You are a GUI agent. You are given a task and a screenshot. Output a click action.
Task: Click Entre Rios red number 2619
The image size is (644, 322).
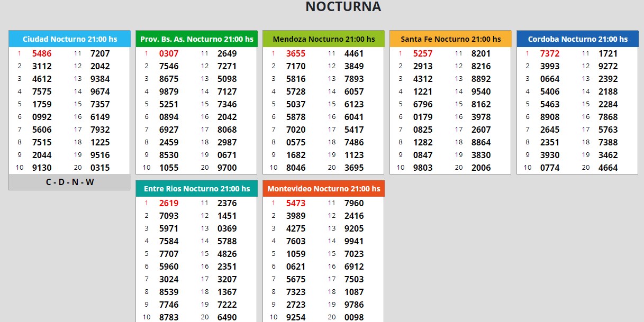coord(169,203)
